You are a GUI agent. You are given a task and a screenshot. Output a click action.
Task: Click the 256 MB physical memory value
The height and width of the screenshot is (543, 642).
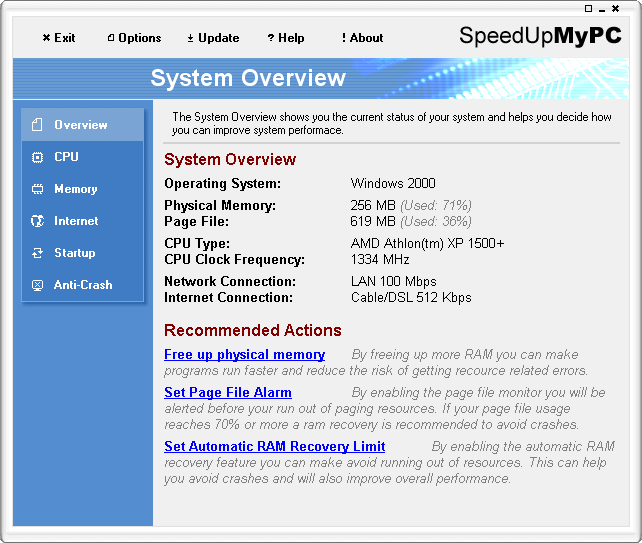coord(373,205)
